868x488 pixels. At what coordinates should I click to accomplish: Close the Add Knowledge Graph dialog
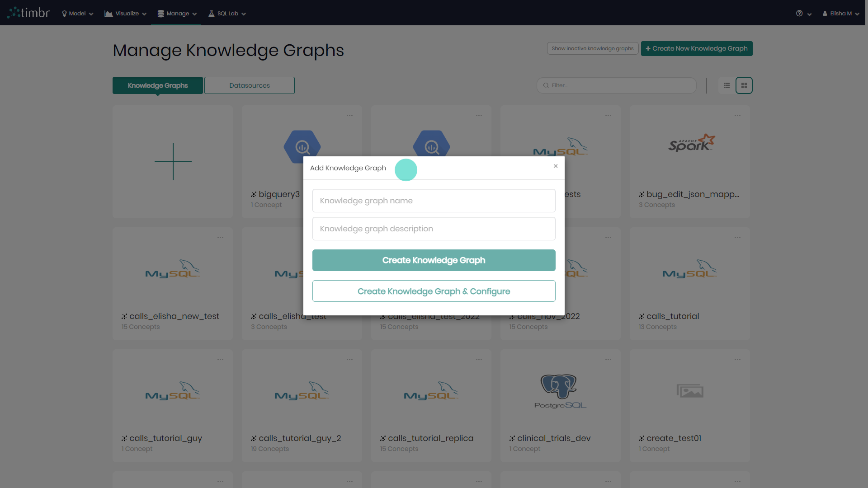(x=556, y=166)
